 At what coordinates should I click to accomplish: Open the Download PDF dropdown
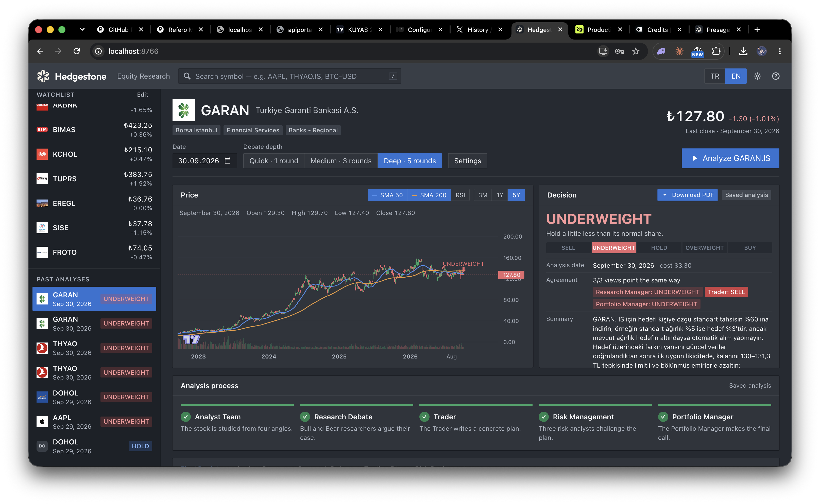tap(687, 195)
